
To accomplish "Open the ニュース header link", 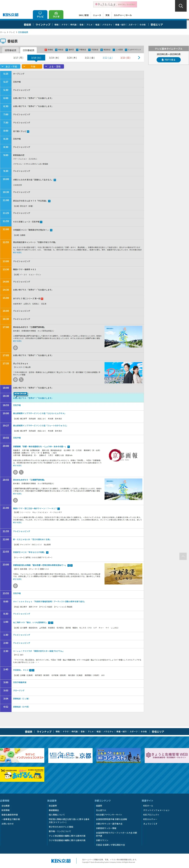I will pos(97,15).
